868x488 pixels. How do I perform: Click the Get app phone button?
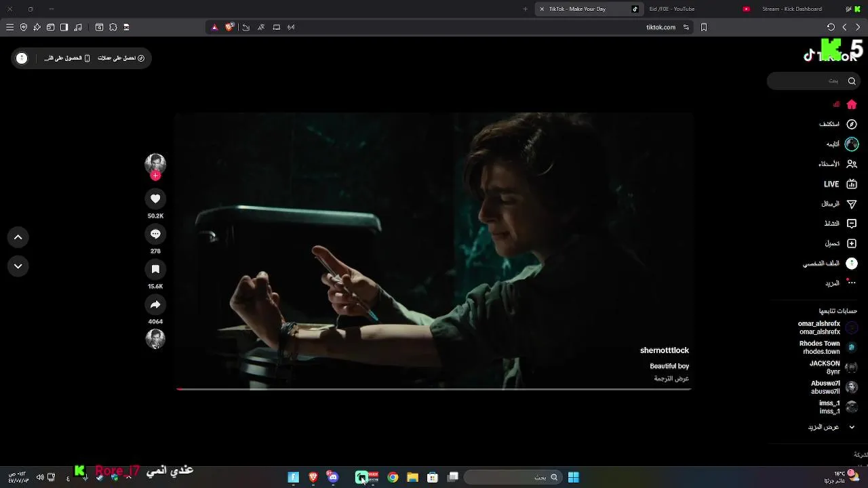point(68,58)
